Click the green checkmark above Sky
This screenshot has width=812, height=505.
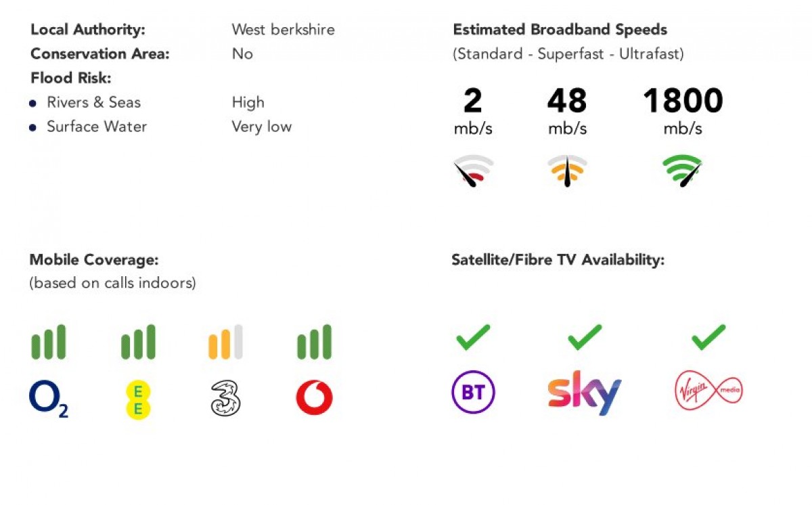point(585,337)
